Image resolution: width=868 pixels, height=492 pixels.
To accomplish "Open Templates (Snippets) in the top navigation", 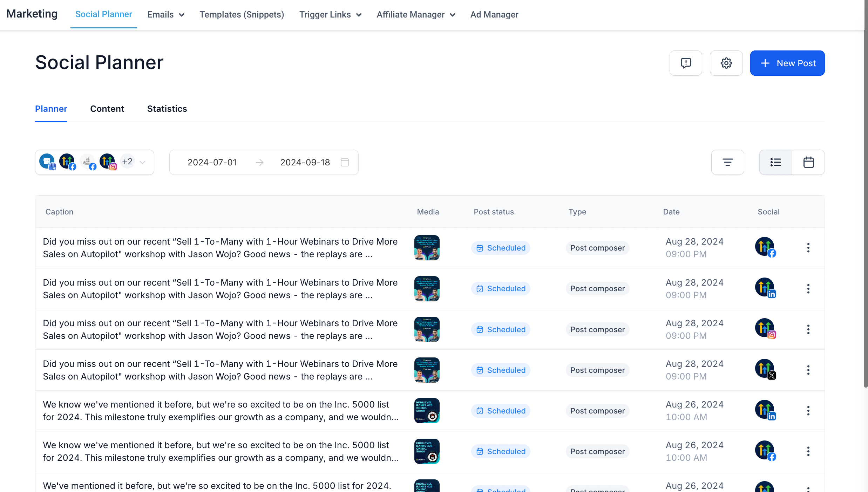I will (242, 15).
